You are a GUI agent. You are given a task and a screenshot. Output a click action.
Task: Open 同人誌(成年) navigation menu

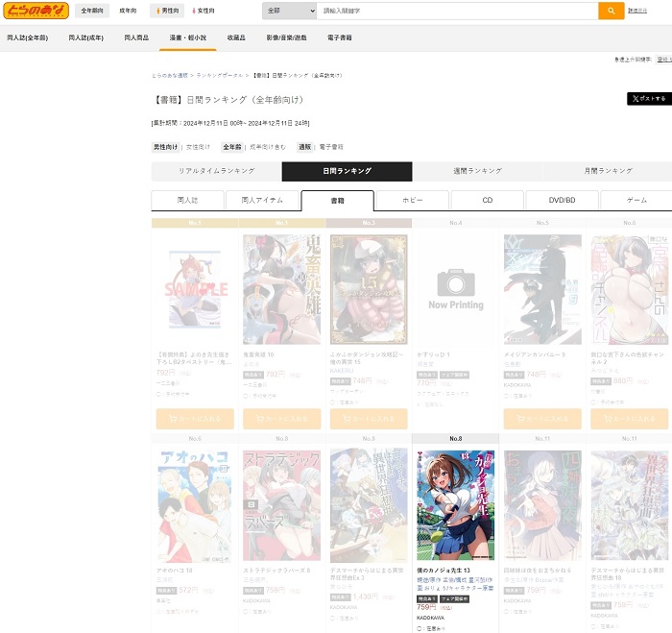tap(86, 37)
